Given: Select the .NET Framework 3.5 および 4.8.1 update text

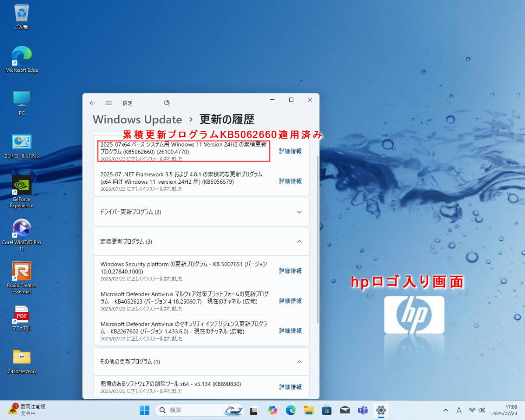Looking at the screenshot, I should click(181, 178).
